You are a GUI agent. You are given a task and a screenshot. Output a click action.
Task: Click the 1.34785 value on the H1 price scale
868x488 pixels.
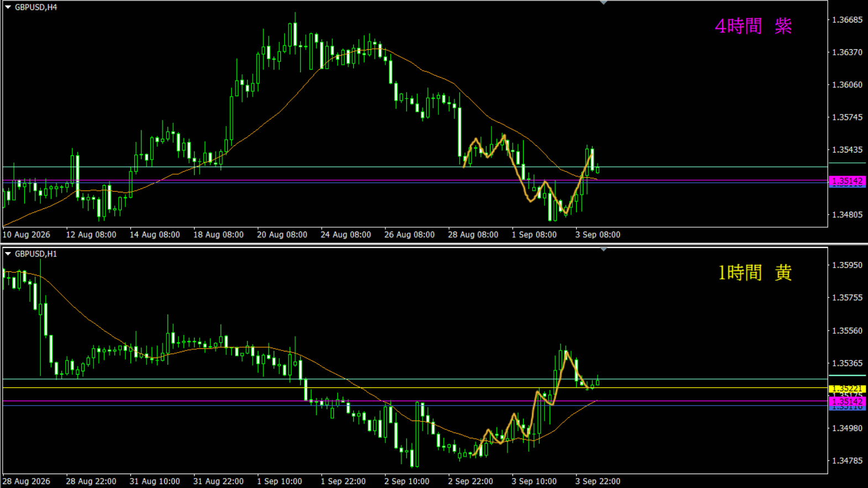(847, 460)
